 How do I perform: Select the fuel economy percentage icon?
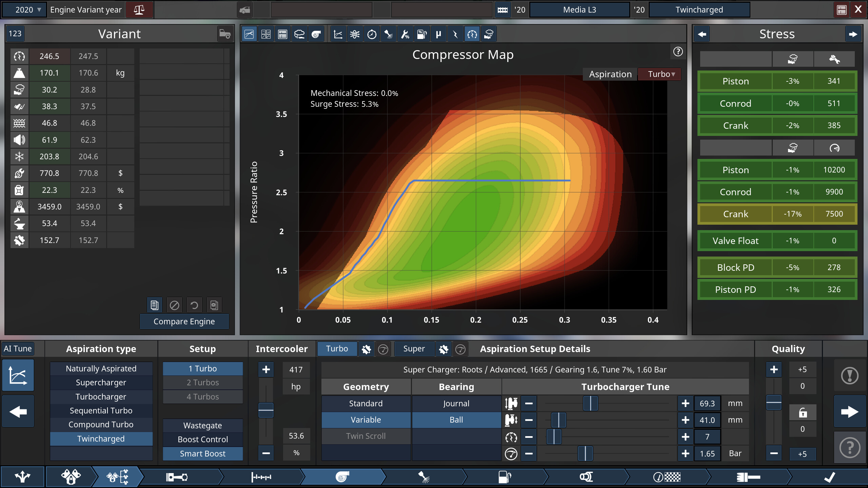(x=422, y=34)
